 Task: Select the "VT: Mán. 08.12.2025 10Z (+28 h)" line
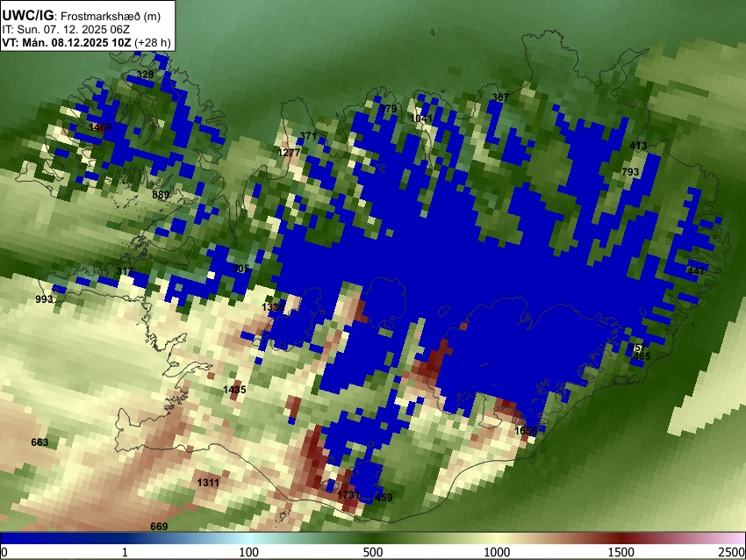86,42
